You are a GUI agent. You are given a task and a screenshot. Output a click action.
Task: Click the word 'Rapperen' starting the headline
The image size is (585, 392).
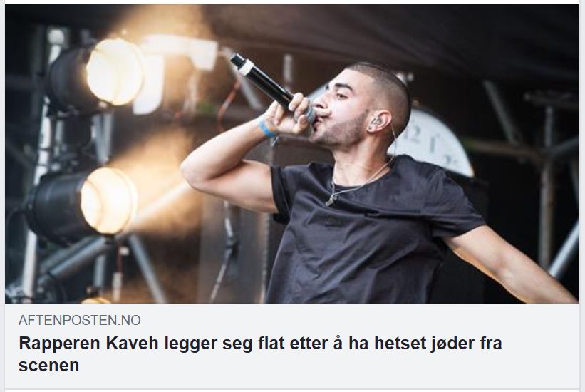click(x=60, y=344)
